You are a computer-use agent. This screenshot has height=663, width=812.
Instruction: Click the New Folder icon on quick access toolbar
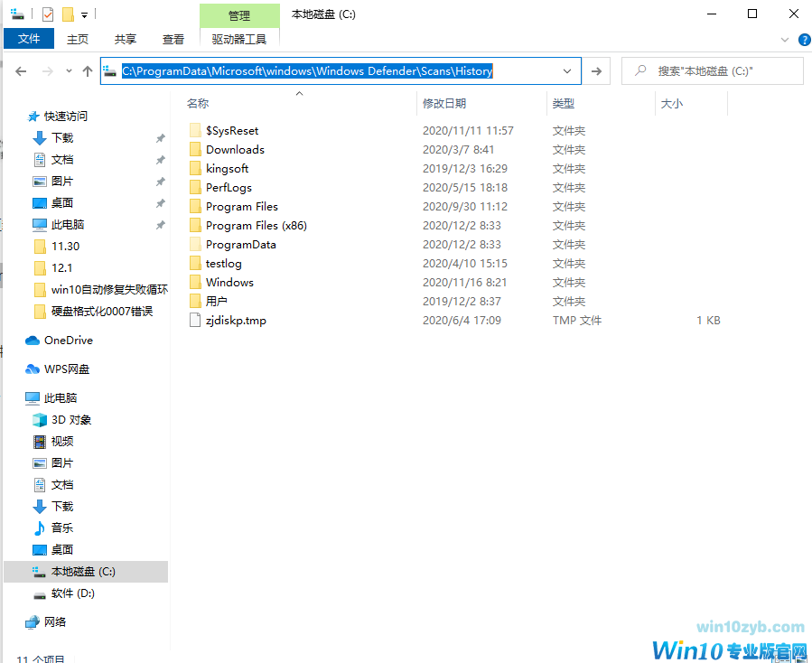point(68,14)
